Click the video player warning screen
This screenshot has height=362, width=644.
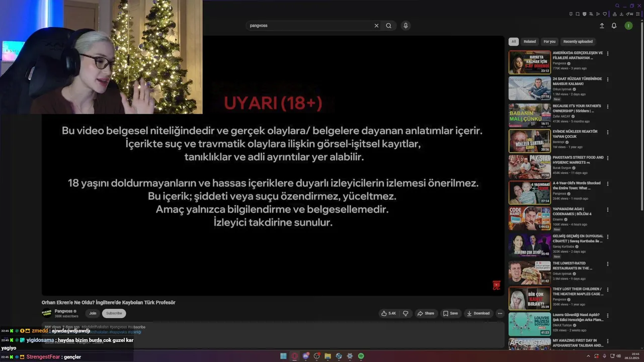[273, 166]
